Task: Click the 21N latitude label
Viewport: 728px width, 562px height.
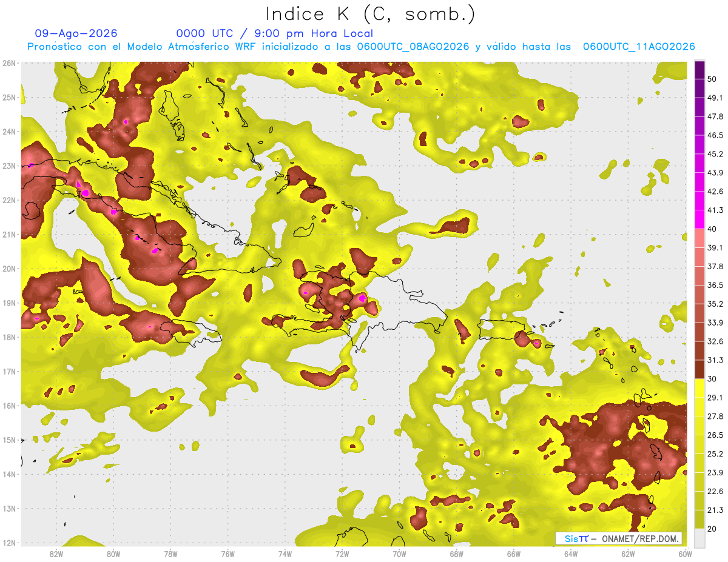Action: [9, 235]
